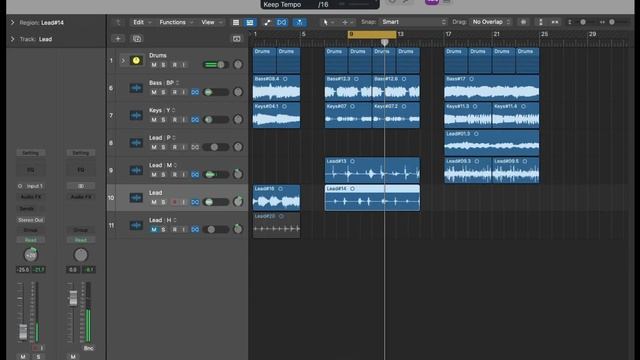Open the pointer tool selection menu

[328, 22]
